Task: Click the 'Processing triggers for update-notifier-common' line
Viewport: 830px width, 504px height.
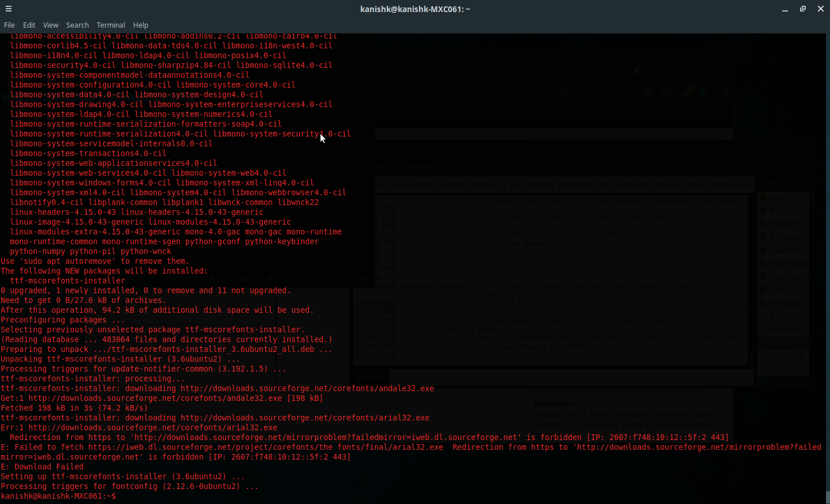Action: (144, 369)
